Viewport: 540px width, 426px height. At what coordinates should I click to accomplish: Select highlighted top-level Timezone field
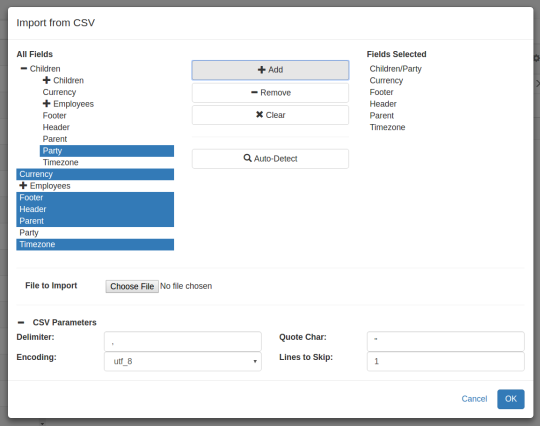(x=95, y=245)
